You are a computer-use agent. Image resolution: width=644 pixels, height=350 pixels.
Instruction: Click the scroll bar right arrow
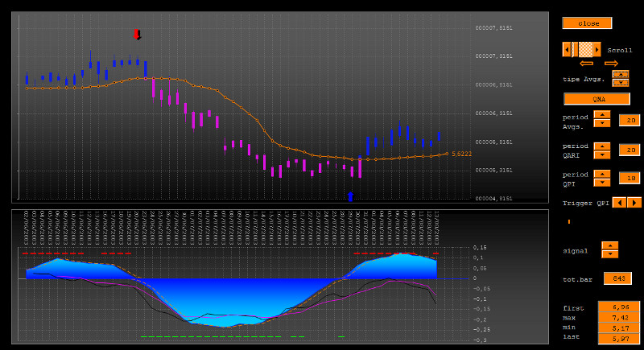pyautogui.click(x=597, y=50)
